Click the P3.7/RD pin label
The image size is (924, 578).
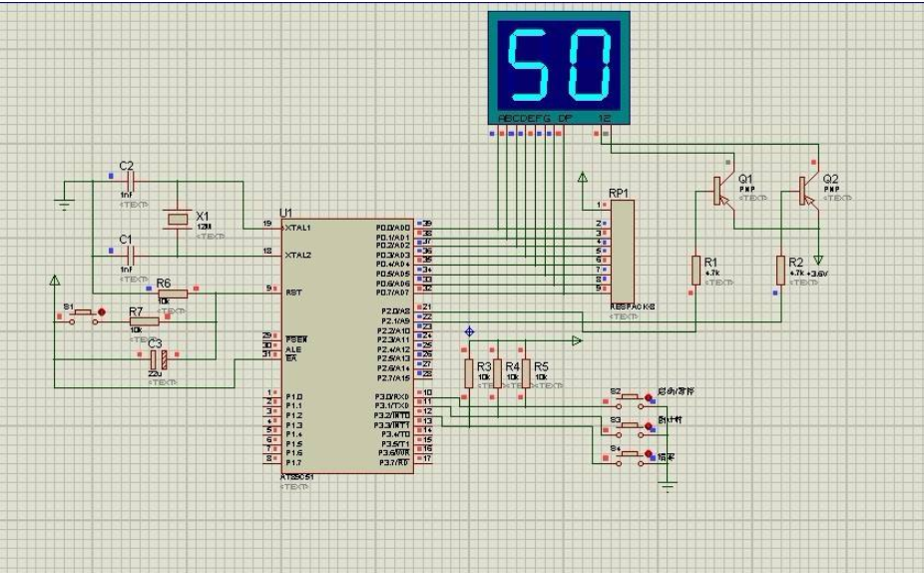click(394, 463)
